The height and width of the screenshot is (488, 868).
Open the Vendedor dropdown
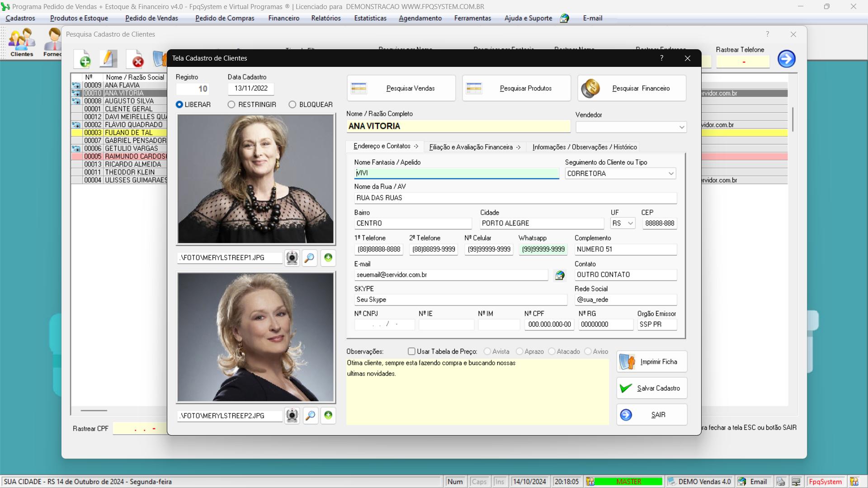(x=681, y=127)
